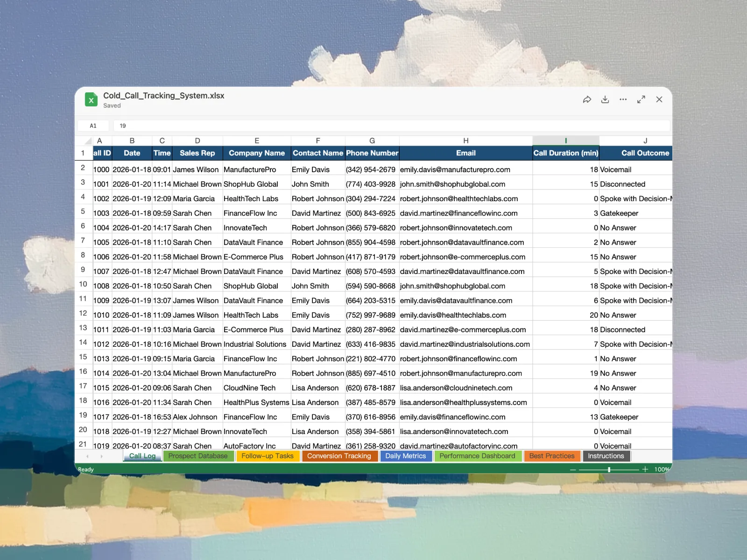The width and height of the screenshot is (747, 560).
Task: Click the select-all corner triangle
Action: [88, 141]
